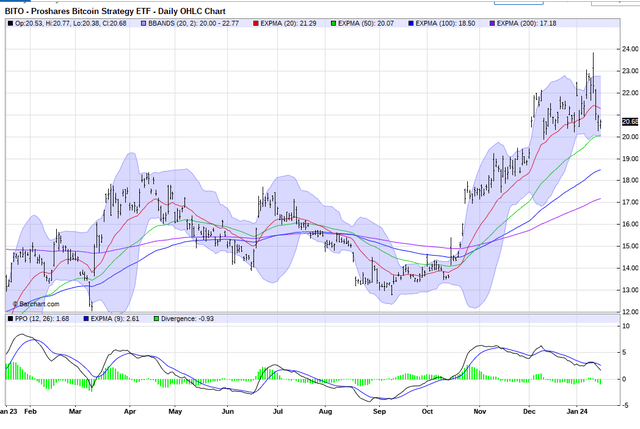Image resolution: width=640 pixels, height=429 pixels.
Task: Click the 'EXPMA (9): 2.61' indicator label
Action: pos(115,319)
